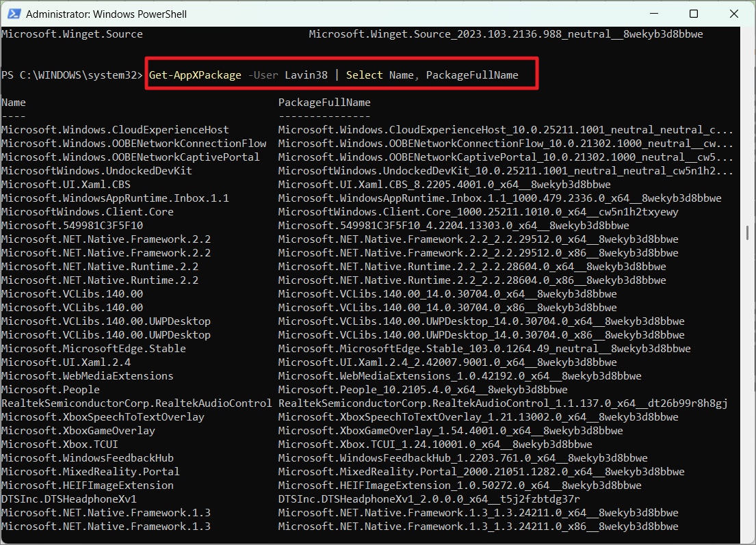Click full name Microsoft.Winget.Source_2023.103.2136.988

click(x=506, y=34)
